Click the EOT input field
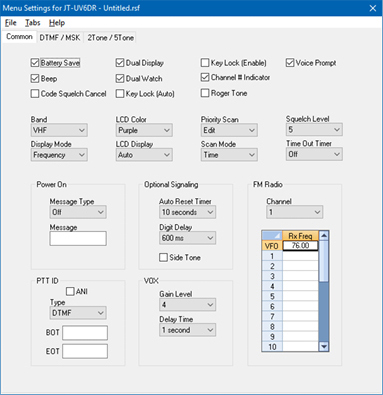 click(x=85, y=351)
